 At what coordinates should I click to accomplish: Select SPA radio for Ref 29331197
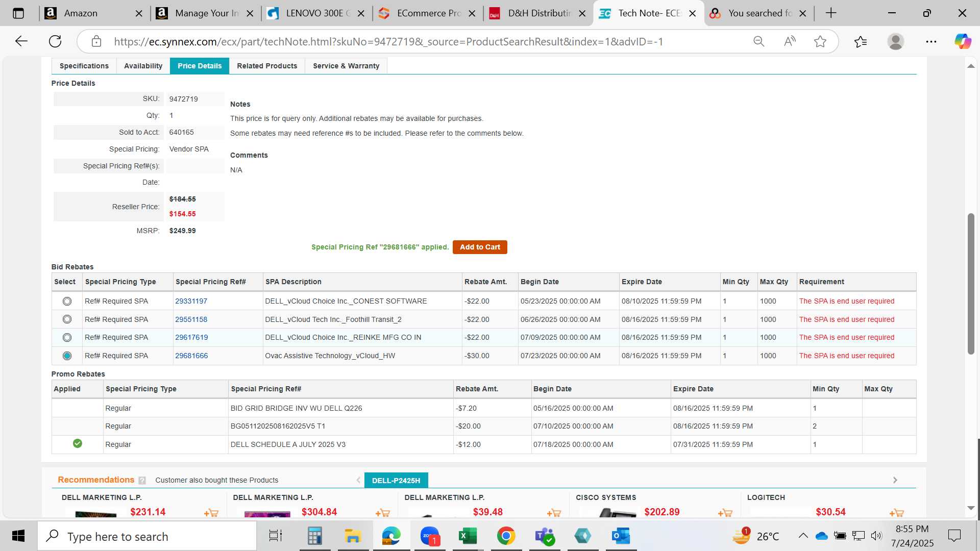(x=67, y=302)
